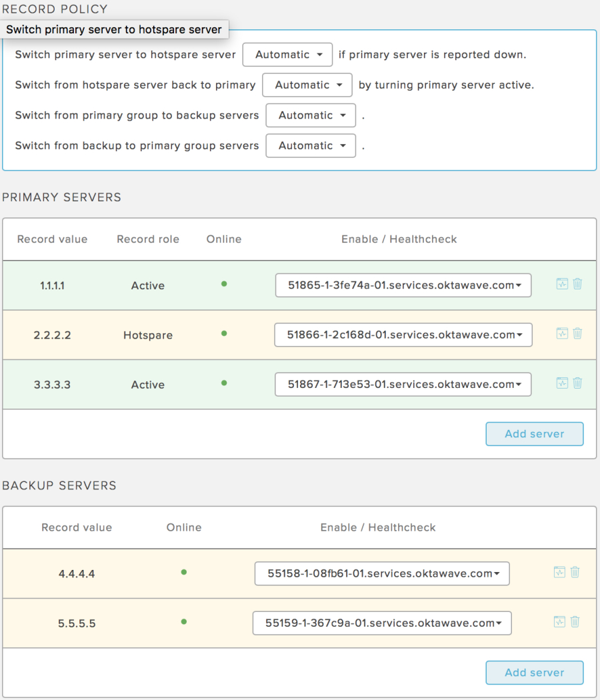Add a server to Primary Servers
The image size is (600, 700).
coord(535,434)
